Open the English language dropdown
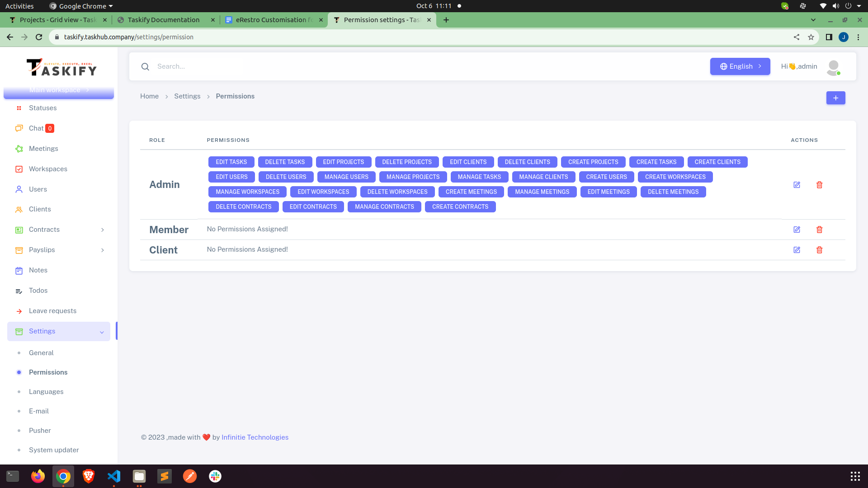The height and width of the screenshot is (488, 868). coord(740,66)
